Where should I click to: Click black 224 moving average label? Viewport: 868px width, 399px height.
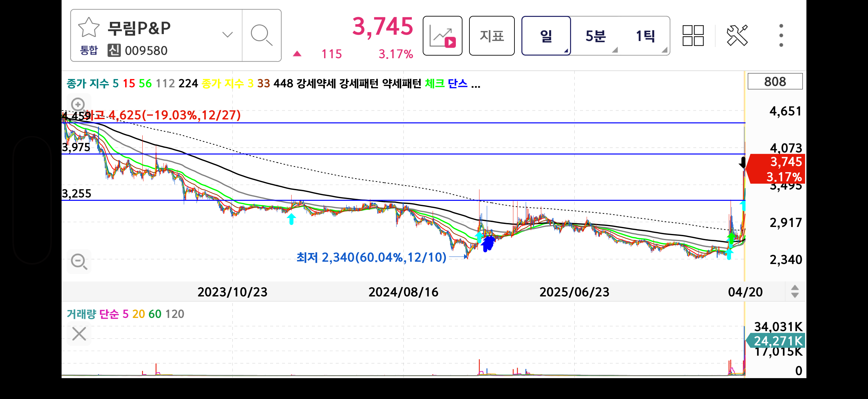click(x=188, y=83)
